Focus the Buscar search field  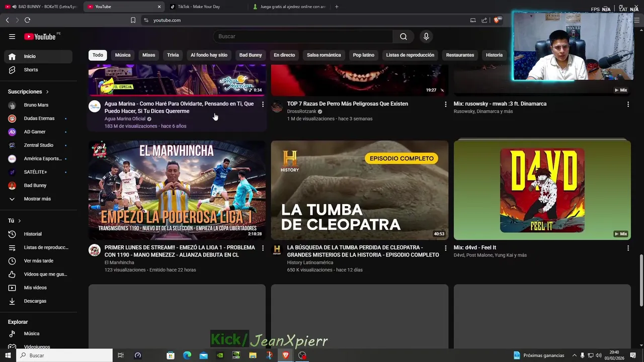(x=303, y=36)
